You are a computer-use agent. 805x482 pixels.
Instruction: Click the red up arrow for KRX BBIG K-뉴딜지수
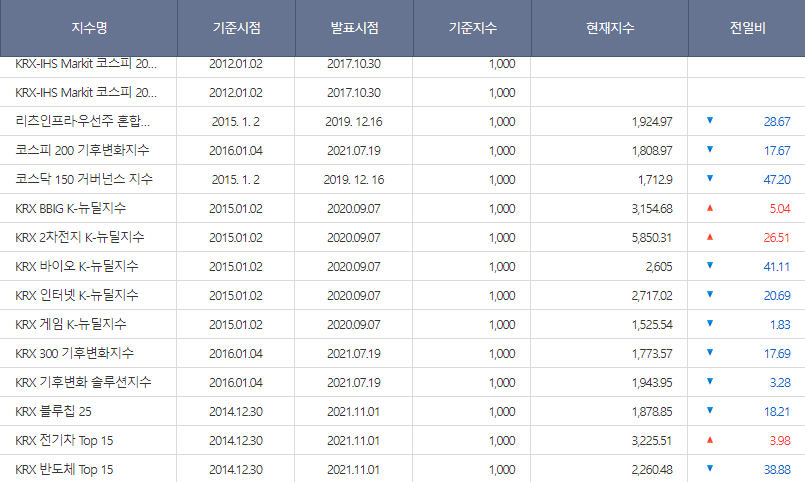[710, 208]
